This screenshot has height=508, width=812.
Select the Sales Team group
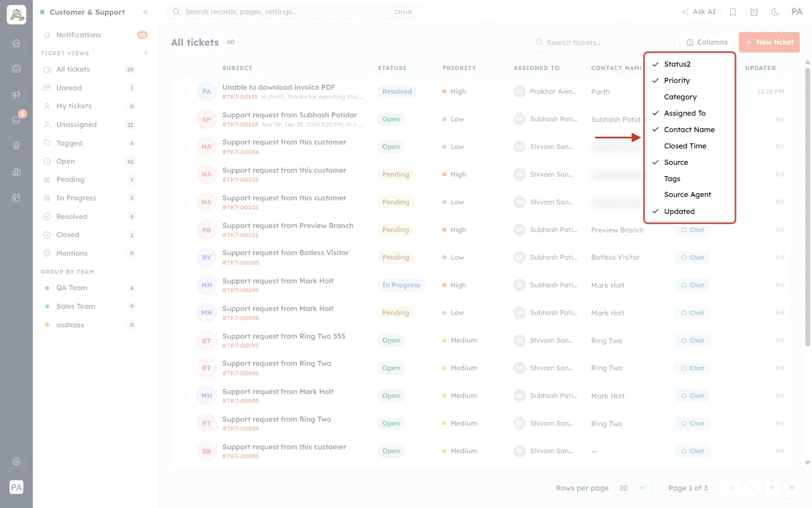[89, 306]
